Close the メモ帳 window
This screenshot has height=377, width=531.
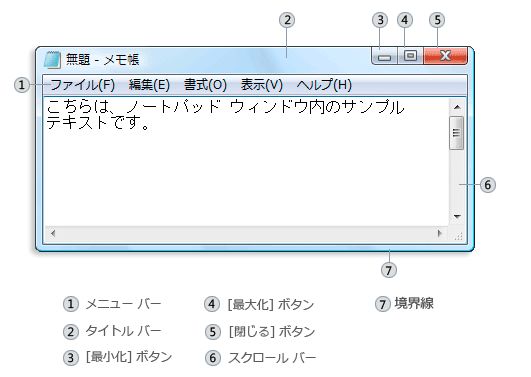click(446, 56)
